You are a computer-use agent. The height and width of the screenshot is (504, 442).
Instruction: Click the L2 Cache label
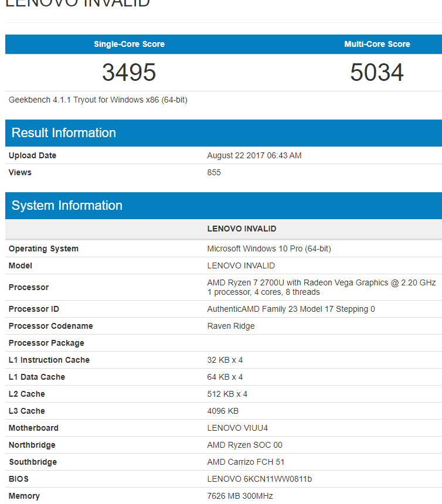pos(27,394)
